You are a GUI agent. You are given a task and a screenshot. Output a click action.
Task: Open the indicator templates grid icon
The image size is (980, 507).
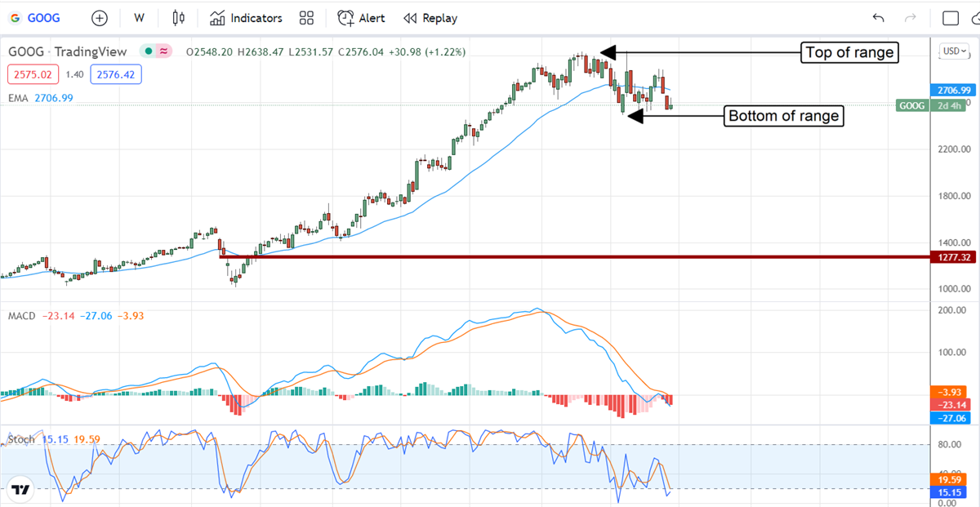tap(307, 18)
